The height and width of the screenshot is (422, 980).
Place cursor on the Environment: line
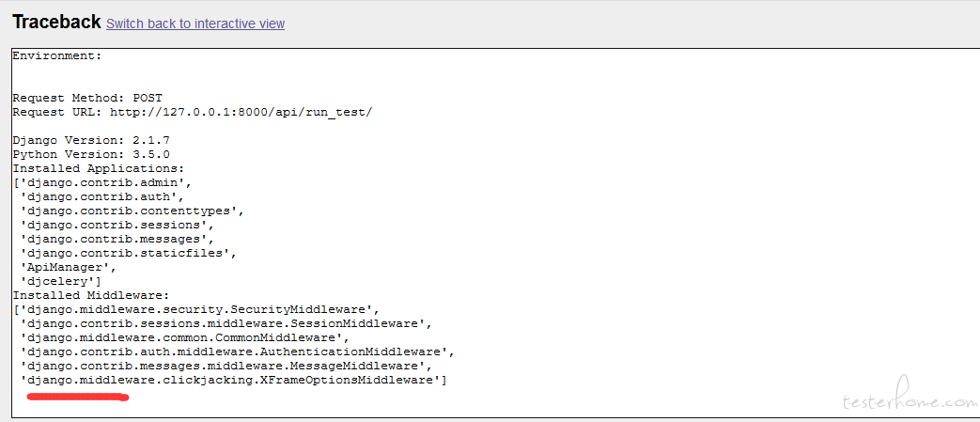click(57, 55)
